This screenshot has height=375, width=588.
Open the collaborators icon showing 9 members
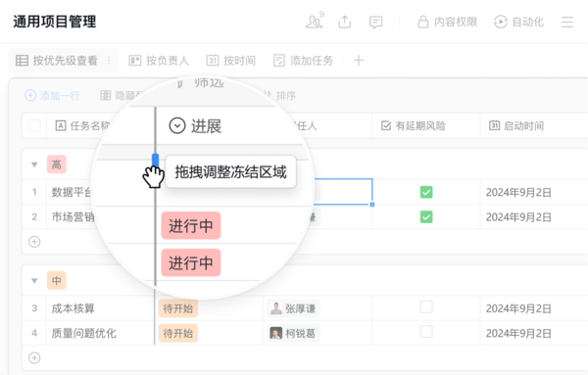pyautogui.click(x=315, y=21)
